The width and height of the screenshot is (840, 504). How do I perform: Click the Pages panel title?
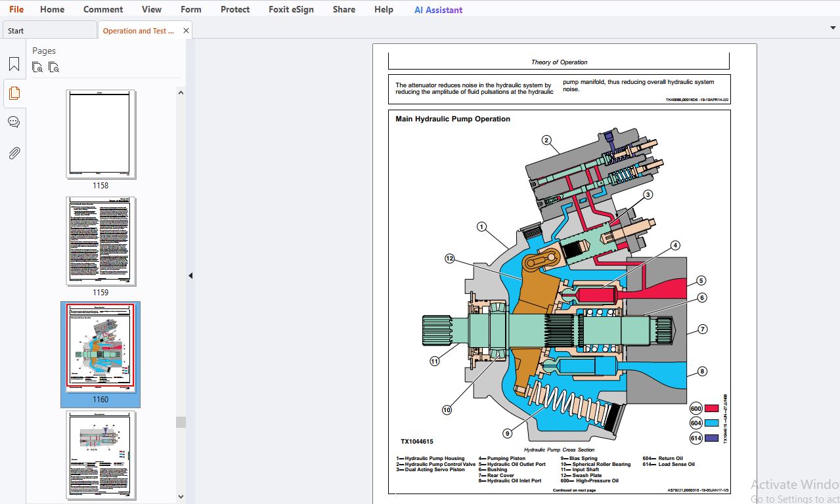coord(44,51)
